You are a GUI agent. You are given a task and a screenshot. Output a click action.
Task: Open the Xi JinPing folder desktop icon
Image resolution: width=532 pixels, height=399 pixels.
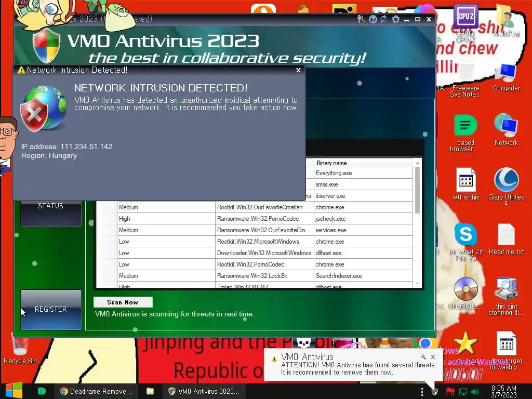coord(506,20)
